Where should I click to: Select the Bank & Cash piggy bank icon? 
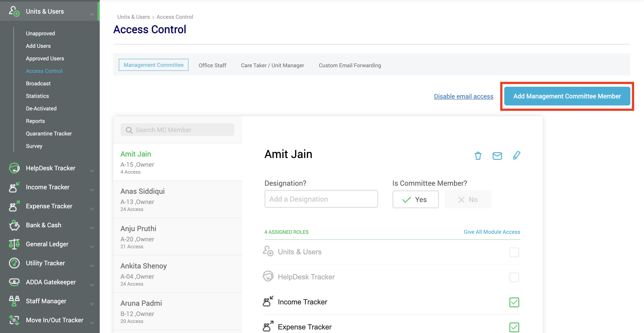tap(14, 225)
